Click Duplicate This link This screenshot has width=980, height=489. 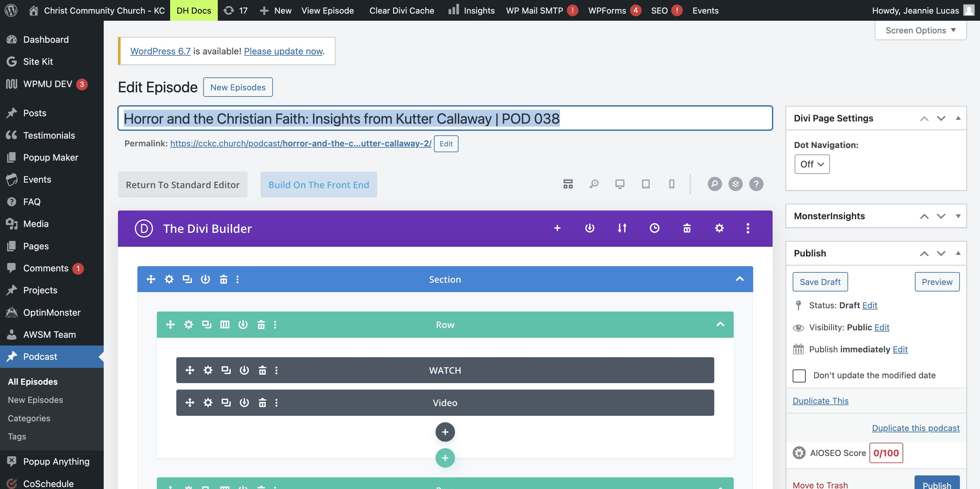pyautogui.click(x=820, y=401)
